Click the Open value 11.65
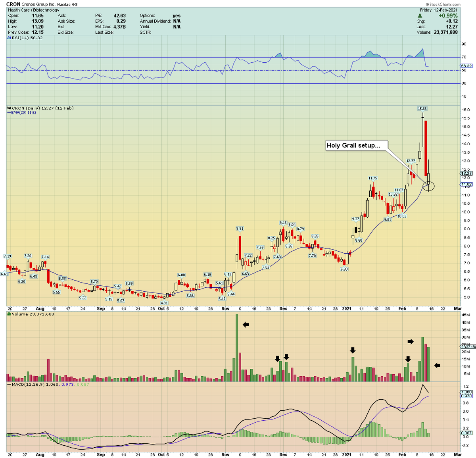Viewport: 476px width, 458px height. tap(38, 15)
